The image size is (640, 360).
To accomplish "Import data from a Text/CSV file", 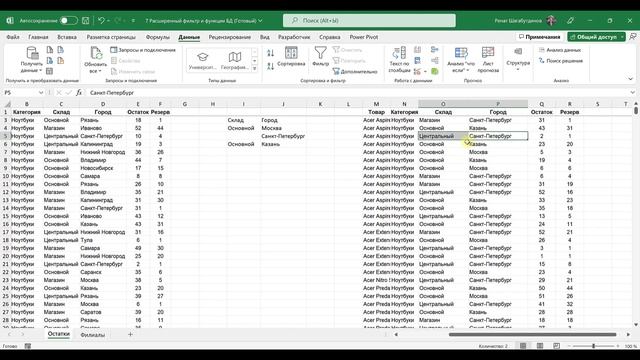I will click(x=50, y=50).
